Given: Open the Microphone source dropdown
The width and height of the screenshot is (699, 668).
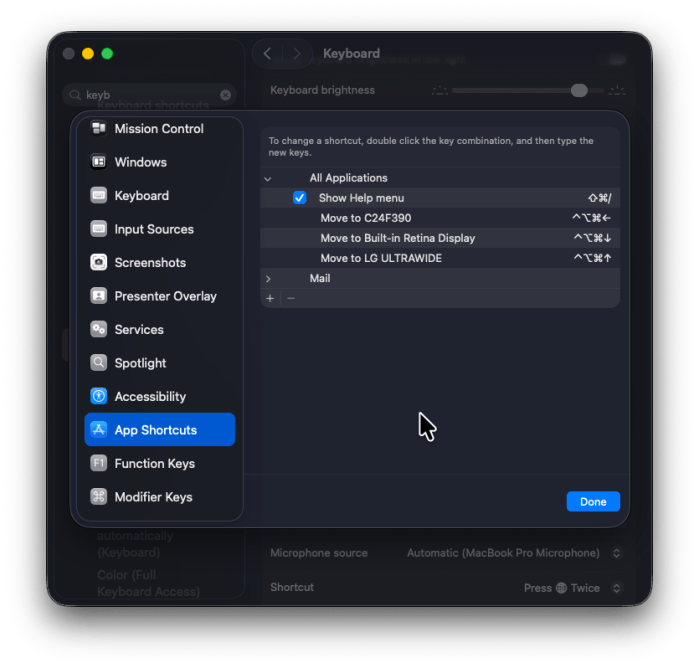Looking at the screenshot, I should 515,553.
